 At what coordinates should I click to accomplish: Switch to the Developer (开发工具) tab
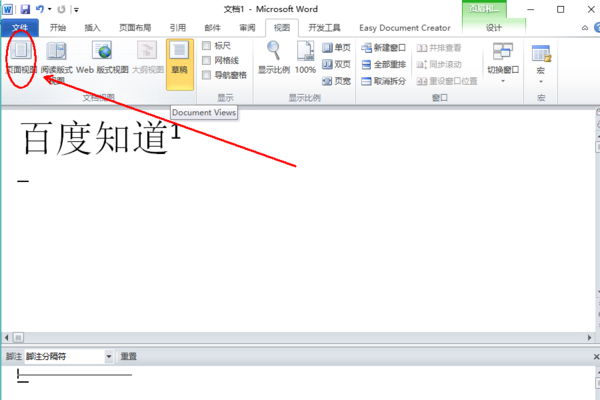pos(324,28)
